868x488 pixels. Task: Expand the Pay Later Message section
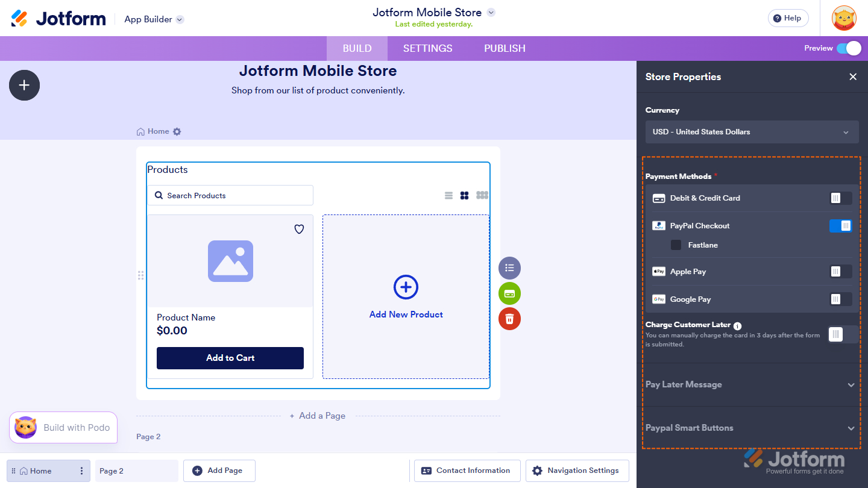[x=752, y=384]
